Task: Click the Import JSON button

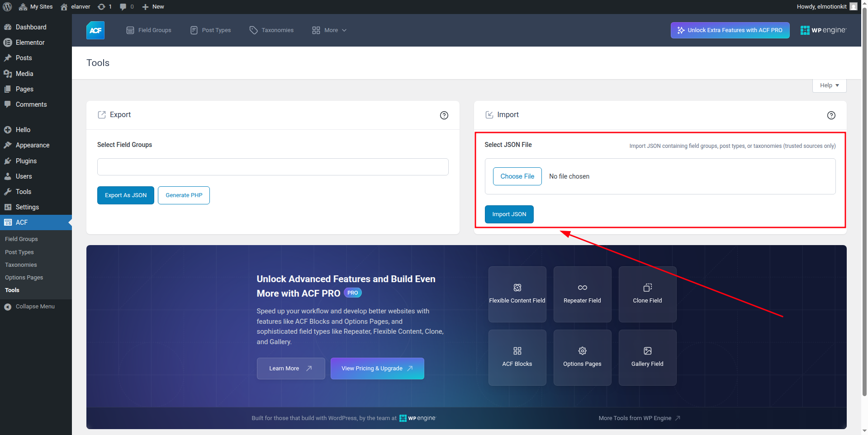Action: 509,214
